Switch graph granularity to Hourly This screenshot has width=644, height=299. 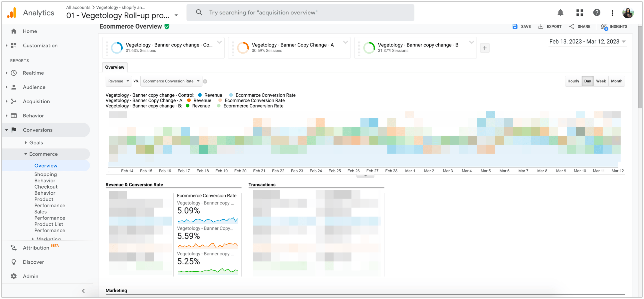(573, 81)
